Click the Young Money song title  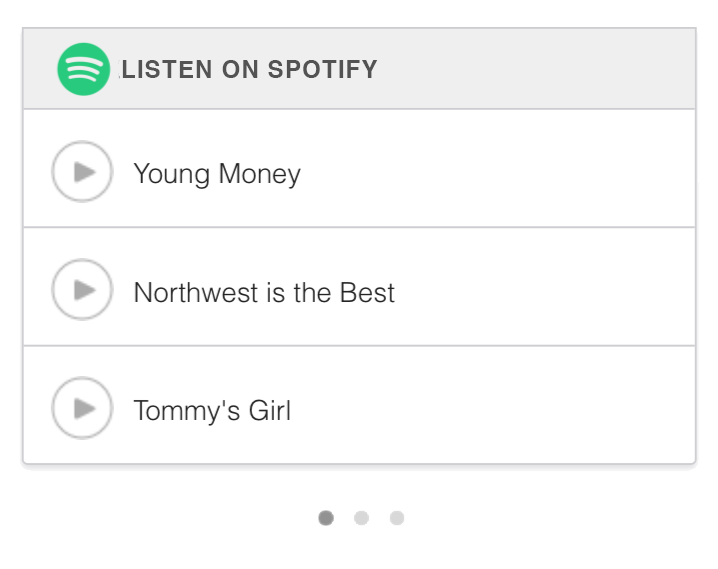click(217, 174)
